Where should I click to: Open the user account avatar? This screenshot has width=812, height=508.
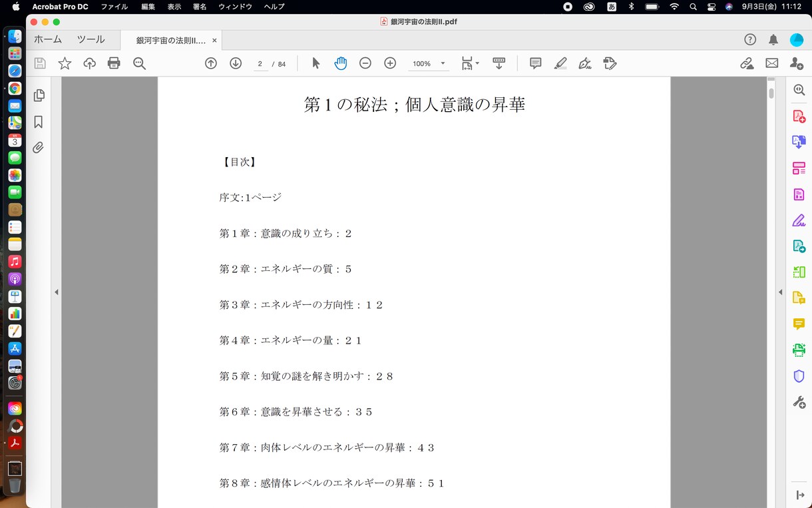point(797,40)
